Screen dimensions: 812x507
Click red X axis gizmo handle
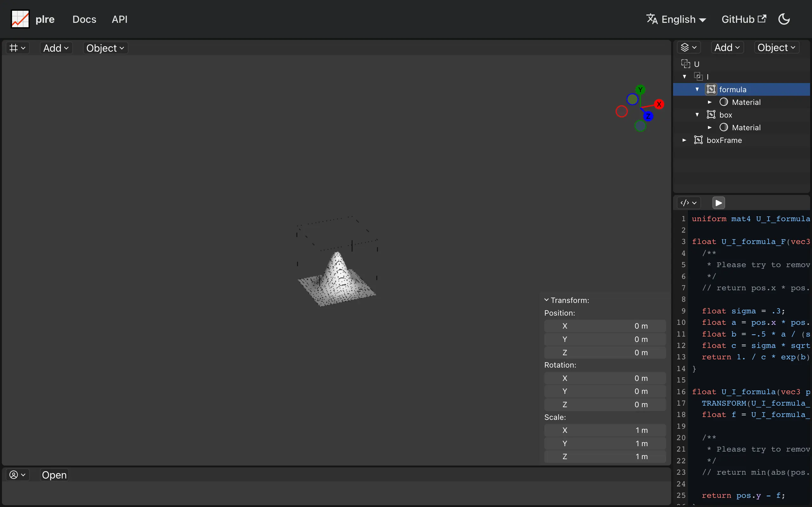tap(659, 104)
